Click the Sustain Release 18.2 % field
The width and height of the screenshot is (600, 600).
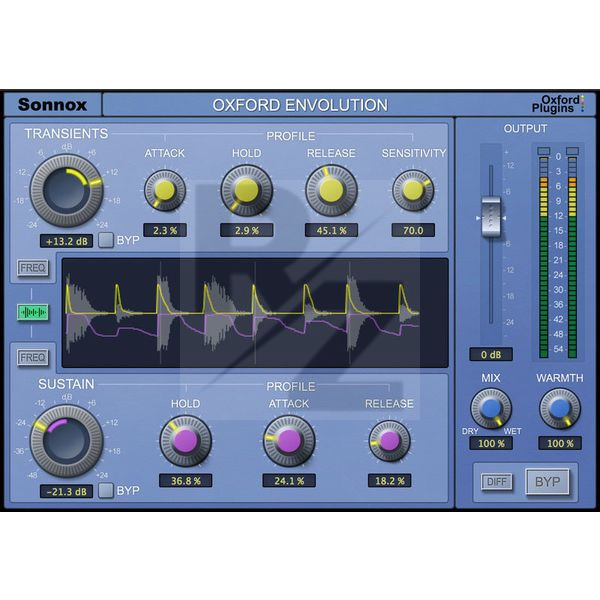(x=390, y=481)
